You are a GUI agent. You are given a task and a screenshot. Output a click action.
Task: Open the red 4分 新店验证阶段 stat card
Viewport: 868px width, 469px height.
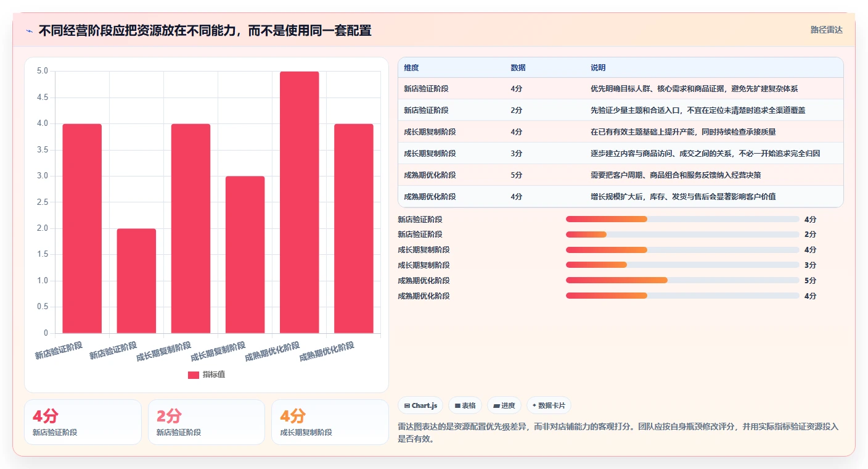click(x=83, y=422)
